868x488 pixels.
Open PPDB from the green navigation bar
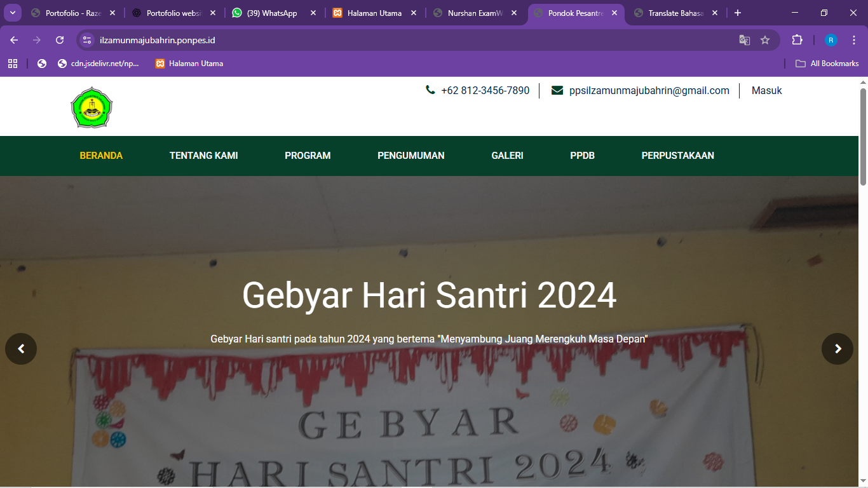point(582,156)
